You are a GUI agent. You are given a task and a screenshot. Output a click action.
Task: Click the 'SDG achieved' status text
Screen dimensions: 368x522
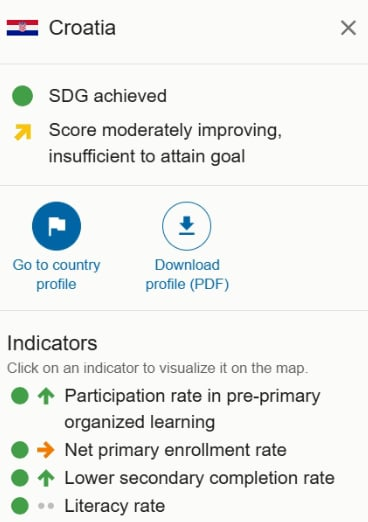tap(108, 96)
